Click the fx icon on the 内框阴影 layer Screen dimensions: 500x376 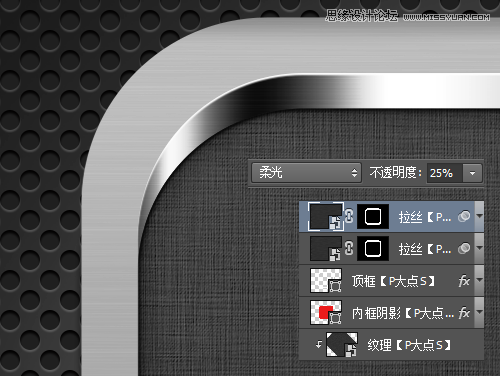[464, 313]
